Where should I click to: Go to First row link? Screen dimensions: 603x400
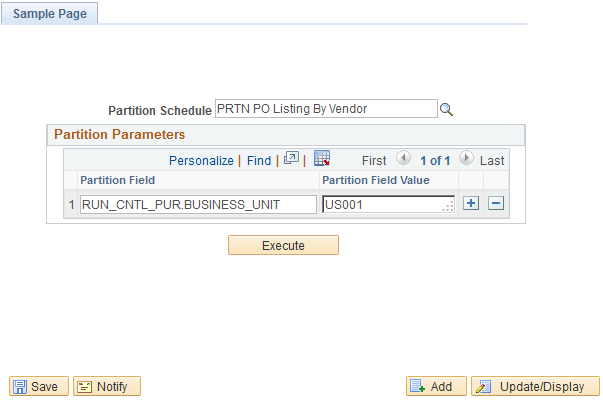click(x=374, y=160)
